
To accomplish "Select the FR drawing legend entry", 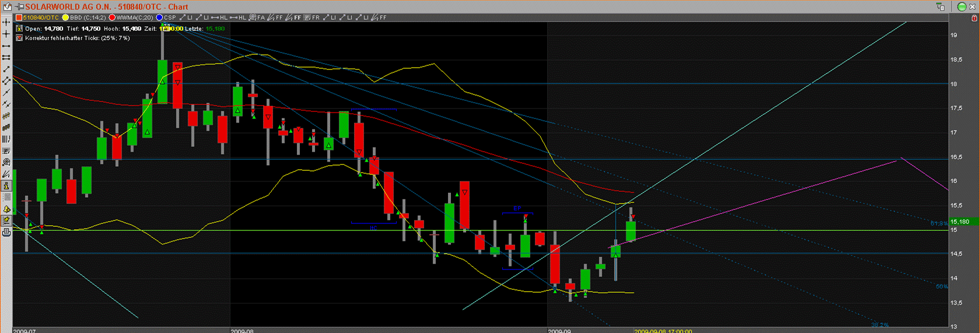I will click(312, 17).
